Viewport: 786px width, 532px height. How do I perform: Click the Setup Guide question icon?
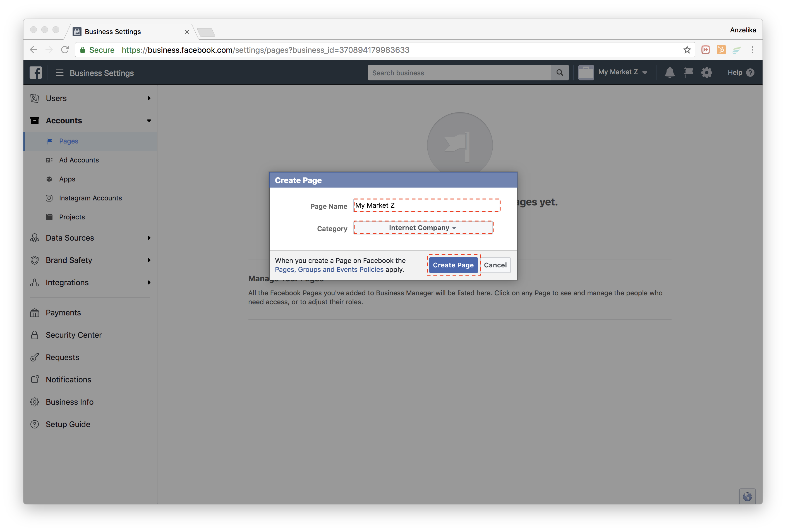tap(35, 424)
